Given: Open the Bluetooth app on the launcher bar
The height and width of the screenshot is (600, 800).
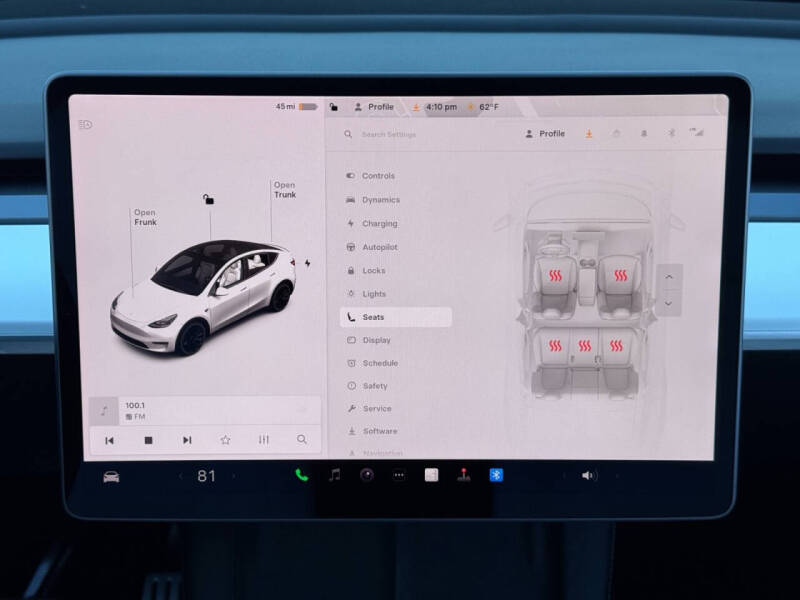Looking at the screenshot, I should point(494,478).
